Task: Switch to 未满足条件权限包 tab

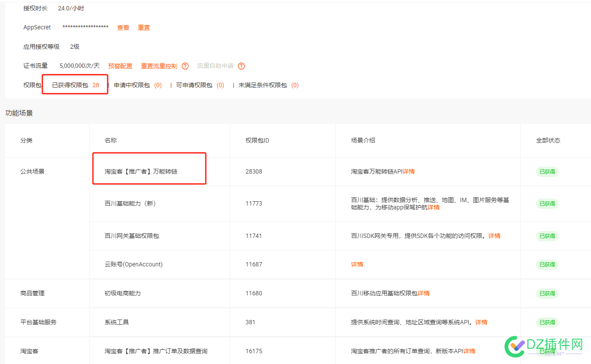Action: [x=268, y=85]
